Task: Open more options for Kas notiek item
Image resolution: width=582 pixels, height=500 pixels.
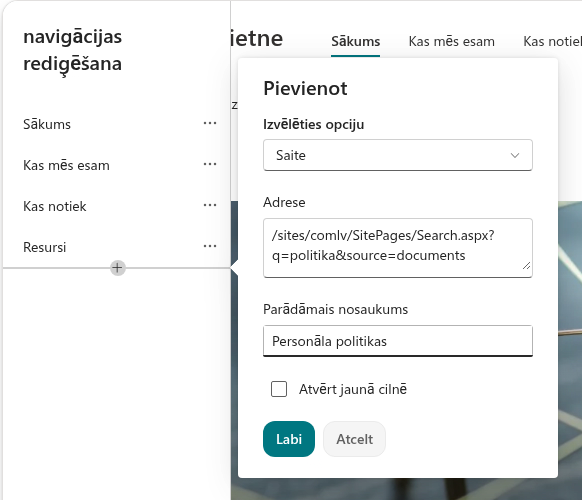Action: (210, 205)
